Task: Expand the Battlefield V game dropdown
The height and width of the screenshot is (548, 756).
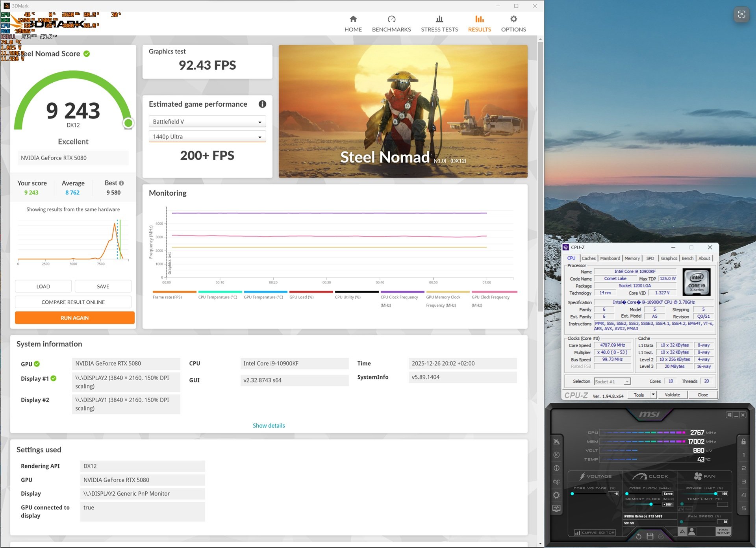Action: pyautogui.click(x=207, y=122)
